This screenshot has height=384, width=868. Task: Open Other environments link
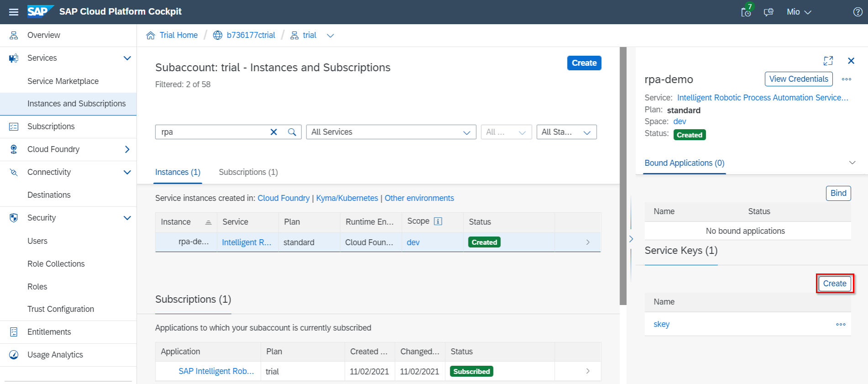point(419,198)
